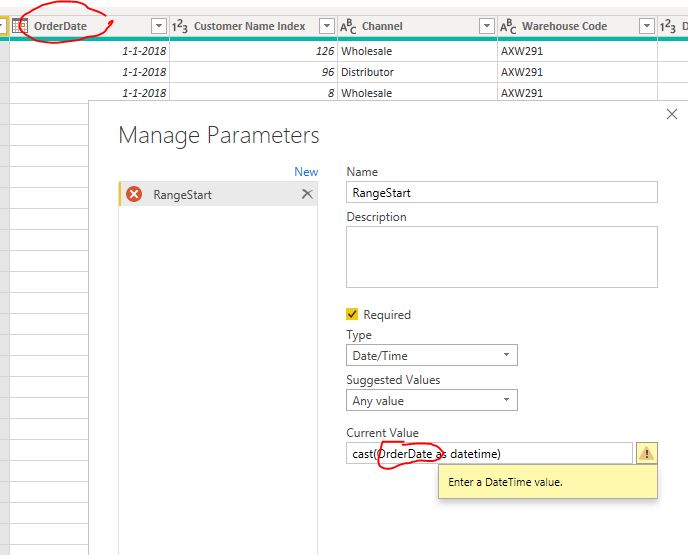The image size is (688, 555).
Task: Toggle the Required checkbox
Action: click(x=352, y=314)
